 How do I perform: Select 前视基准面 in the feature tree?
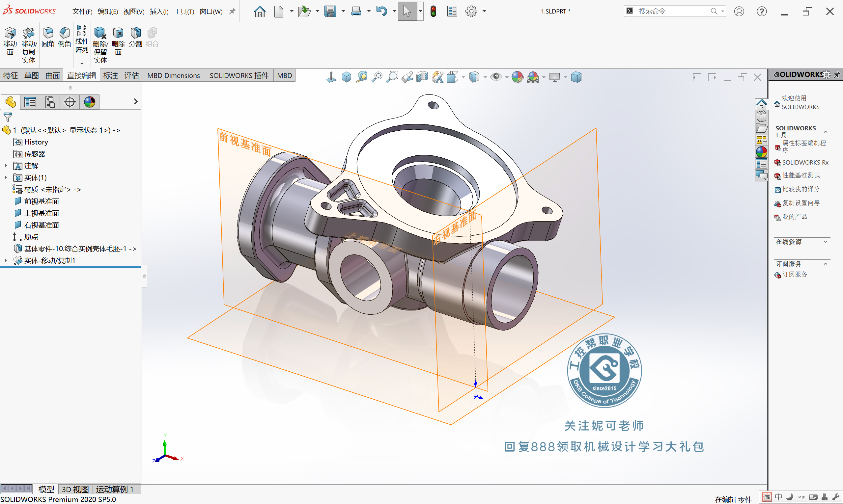42,201
